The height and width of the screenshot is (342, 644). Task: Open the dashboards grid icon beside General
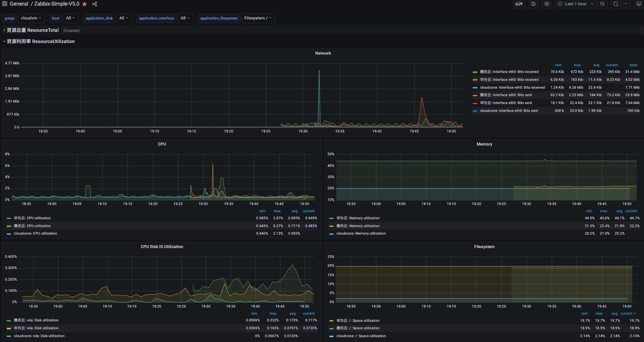click(x=4, y=4)
